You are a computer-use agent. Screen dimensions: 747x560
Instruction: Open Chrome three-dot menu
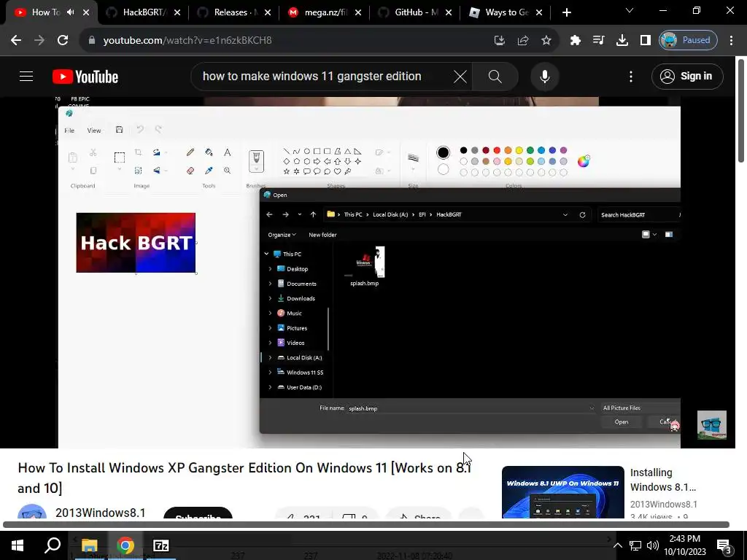point(731,40)
